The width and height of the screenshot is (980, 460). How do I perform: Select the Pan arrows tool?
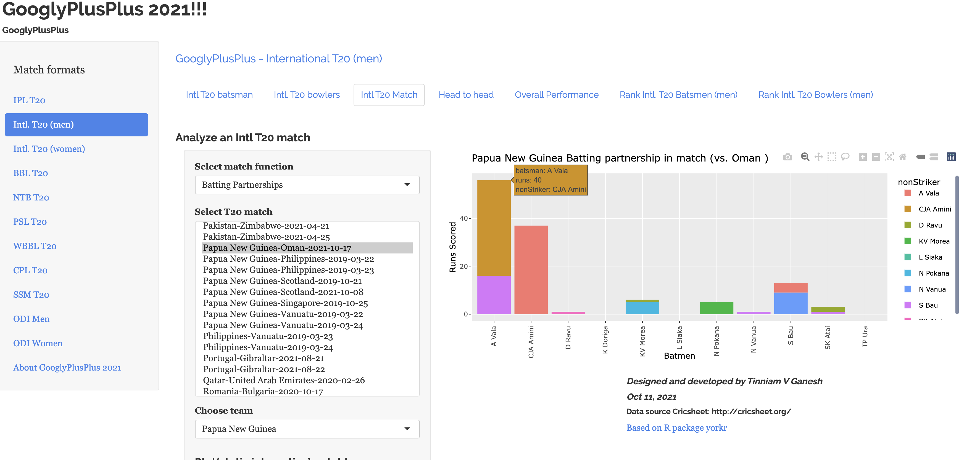(818, 157)
